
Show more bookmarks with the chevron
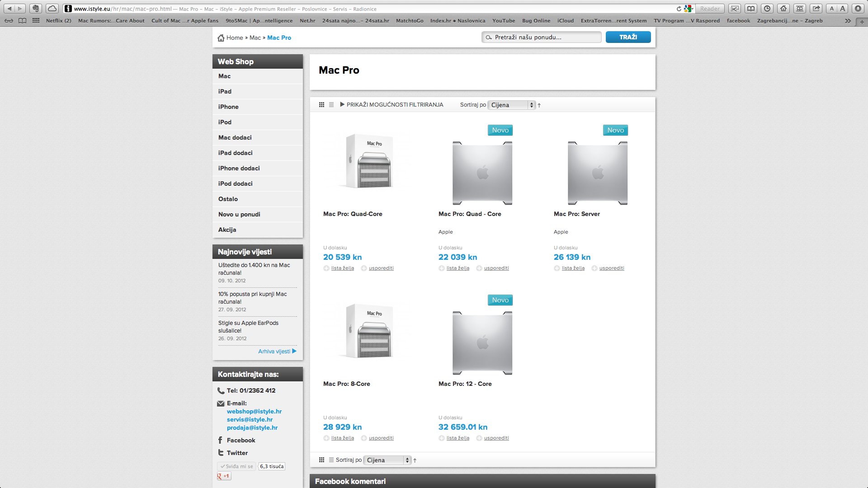[x=848, y=21]
